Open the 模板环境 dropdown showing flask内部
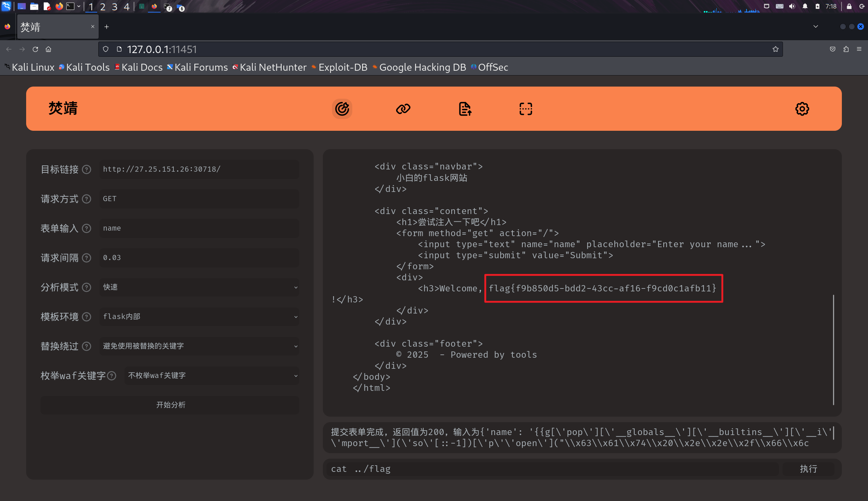 (x=199, y=317)
